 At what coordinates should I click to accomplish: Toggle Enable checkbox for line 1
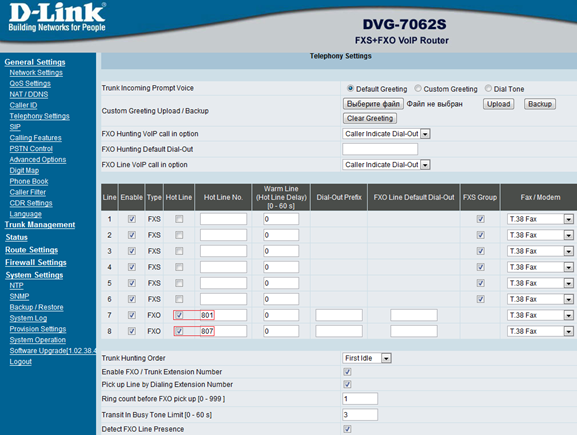coord(132,219)
